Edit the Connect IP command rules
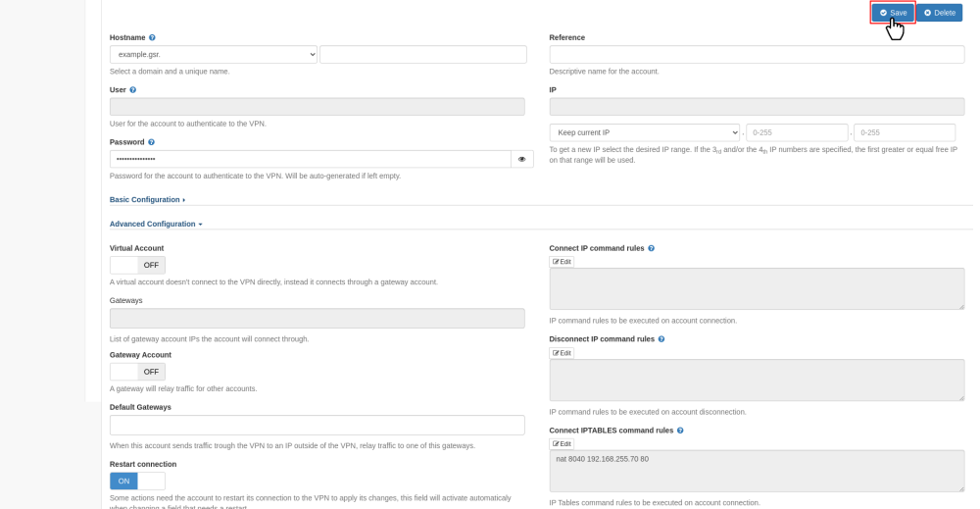The height and width of the screenshot is (509, 980). click(x=562, y=262)
